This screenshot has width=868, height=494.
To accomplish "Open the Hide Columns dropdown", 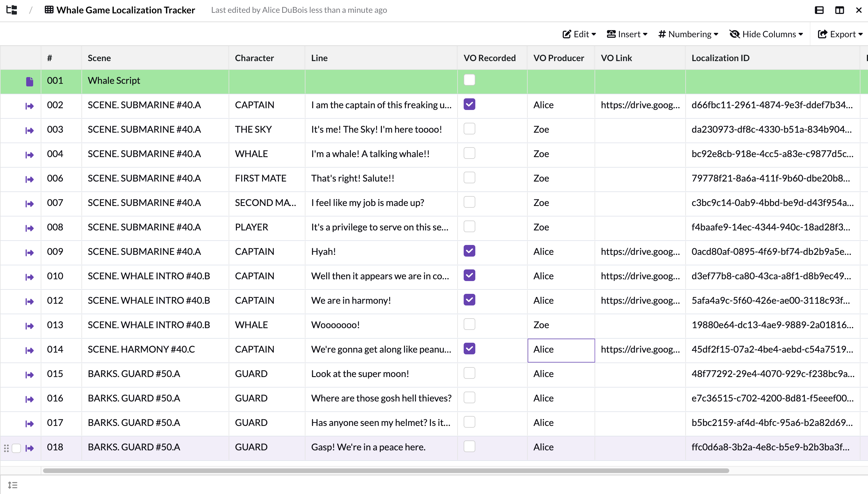I will [x=766, y=34].
